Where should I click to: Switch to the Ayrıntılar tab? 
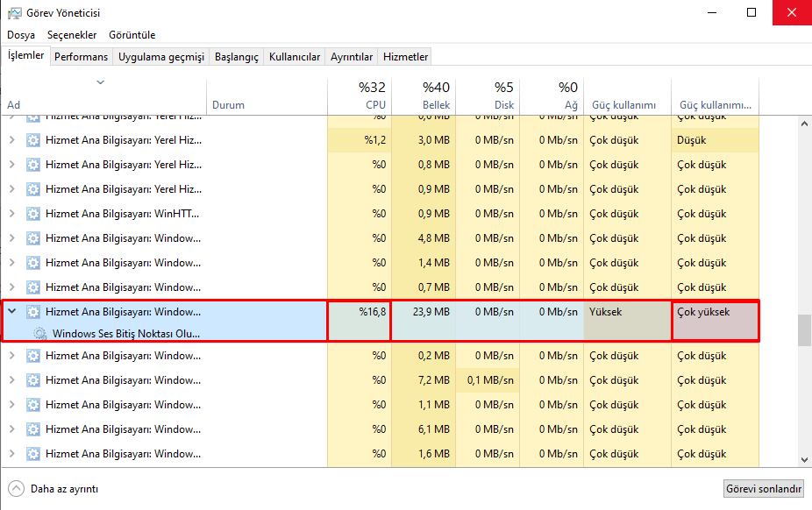[x=352, y=57]
